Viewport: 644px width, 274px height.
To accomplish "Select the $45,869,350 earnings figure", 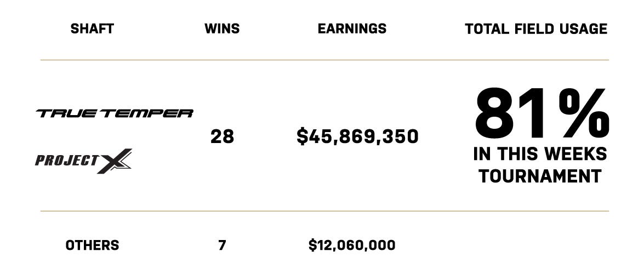I will [357, 136].
